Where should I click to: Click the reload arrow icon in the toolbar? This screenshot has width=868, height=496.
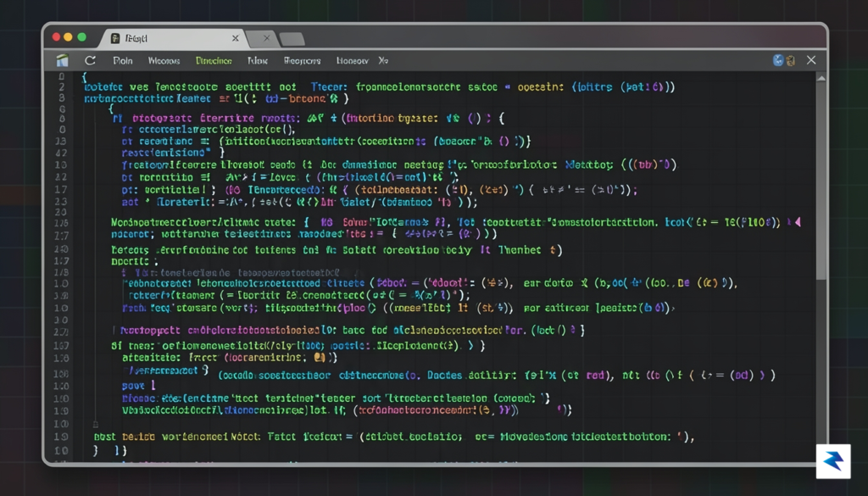pyautogui.click(x=90, y=60)
